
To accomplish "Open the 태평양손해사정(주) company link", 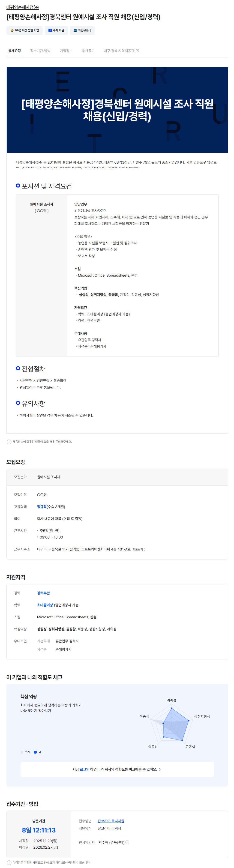I will click(23, 7).
